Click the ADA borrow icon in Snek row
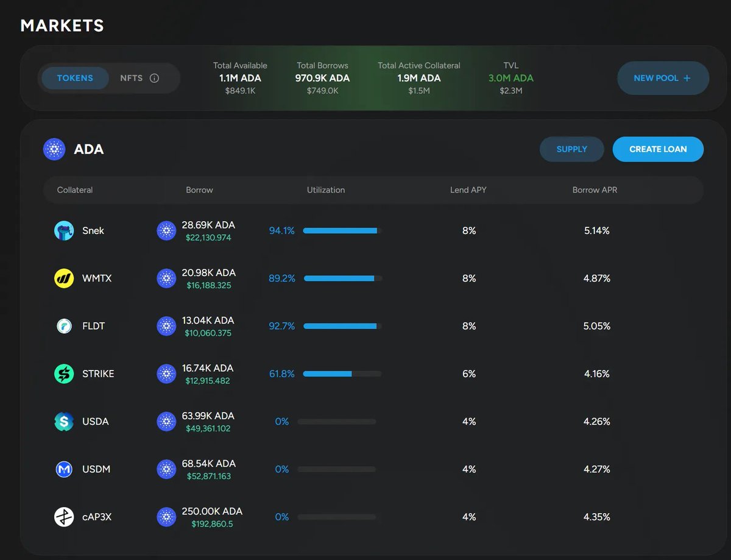This screenshot has width=731, height=560. click(166, 230)
